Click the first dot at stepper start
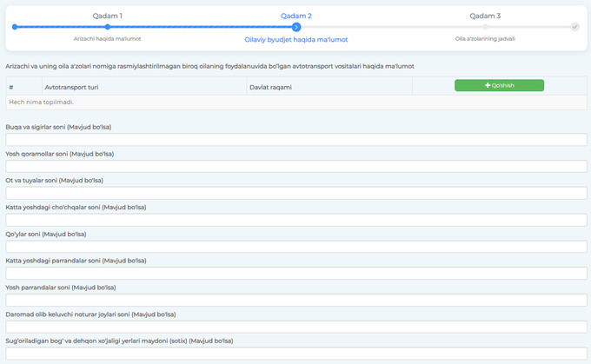This screenshot has height=364, width=591. click(15, 27)
